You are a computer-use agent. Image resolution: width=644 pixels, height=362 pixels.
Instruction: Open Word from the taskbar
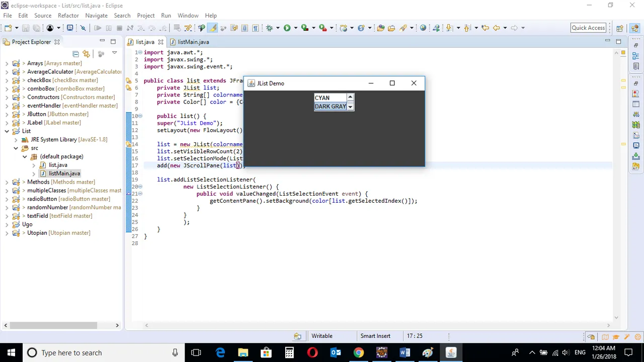tap(405, 352)
